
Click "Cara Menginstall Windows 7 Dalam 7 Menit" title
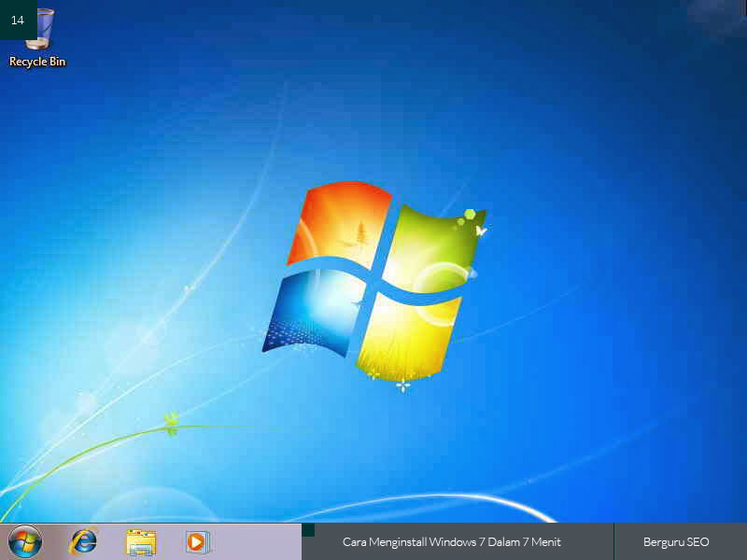452,542
